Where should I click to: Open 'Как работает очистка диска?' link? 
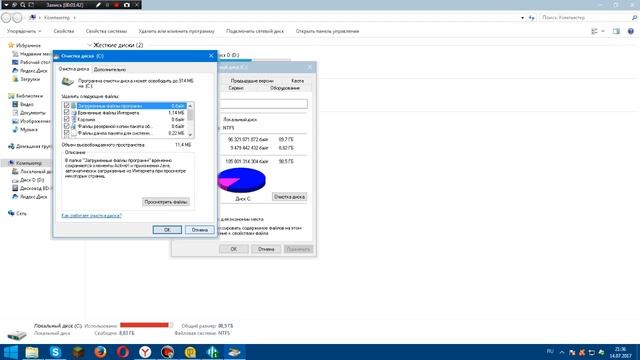pyautogui.click(x=91, y=215)
